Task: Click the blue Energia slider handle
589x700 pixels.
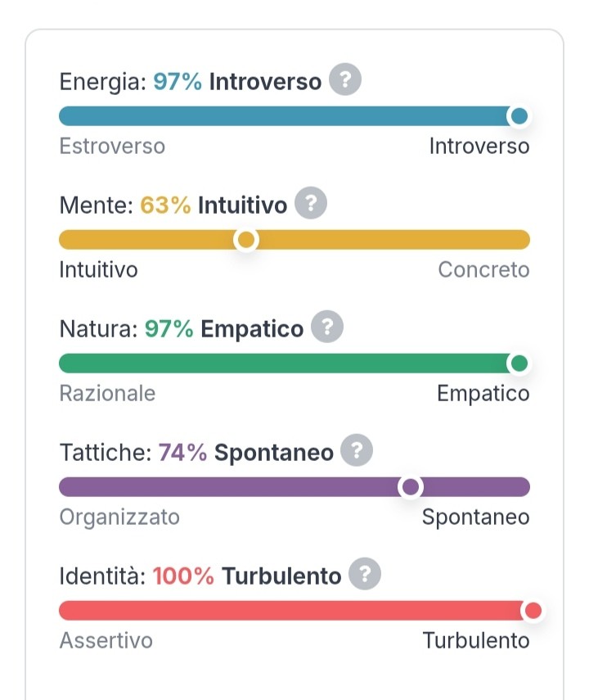Action: (x=519, y=116)
